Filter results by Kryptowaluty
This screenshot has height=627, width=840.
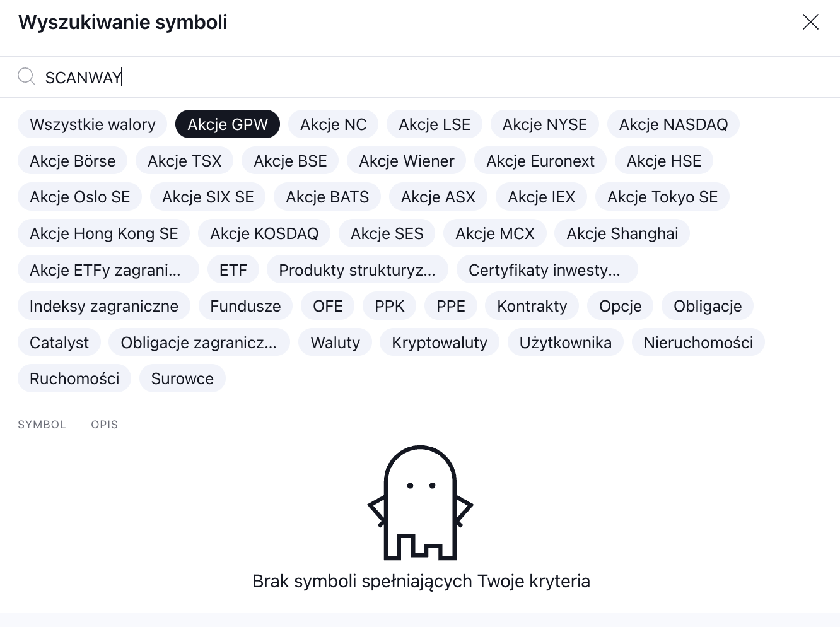tap(439, 343)
